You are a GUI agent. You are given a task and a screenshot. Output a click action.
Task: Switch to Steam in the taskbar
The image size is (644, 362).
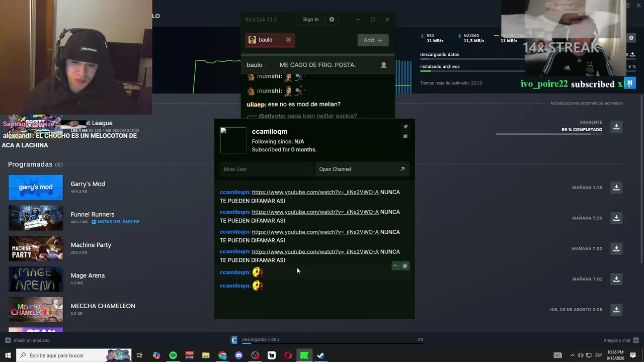[x=320, y=355]
